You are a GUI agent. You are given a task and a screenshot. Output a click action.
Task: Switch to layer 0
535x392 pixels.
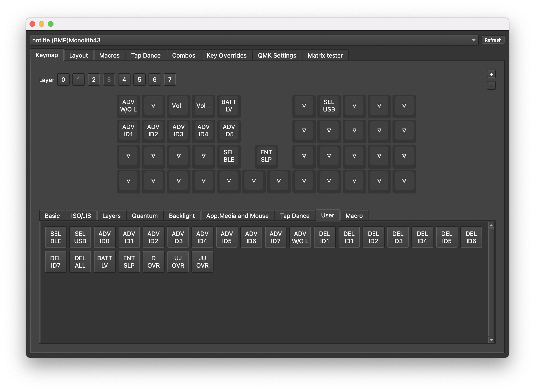(63, 80)
